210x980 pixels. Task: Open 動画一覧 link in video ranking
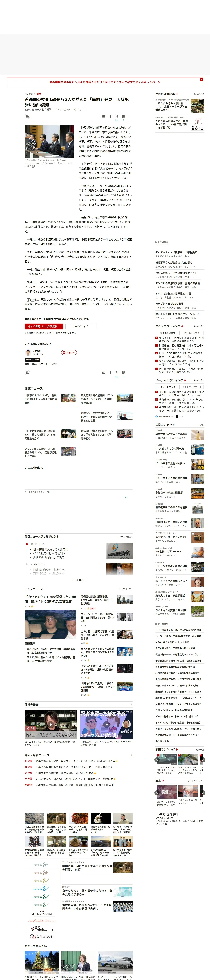coord(200,750)
